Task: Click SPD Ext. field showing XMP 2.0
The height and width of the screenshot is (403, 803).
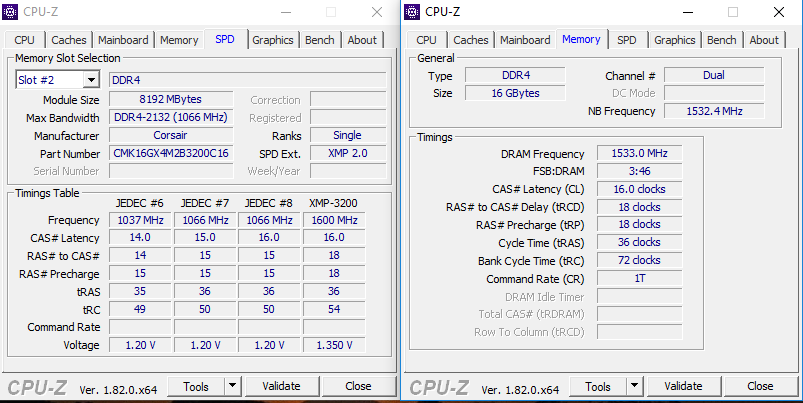Action: pyautogui.click(x=348, y=153)
